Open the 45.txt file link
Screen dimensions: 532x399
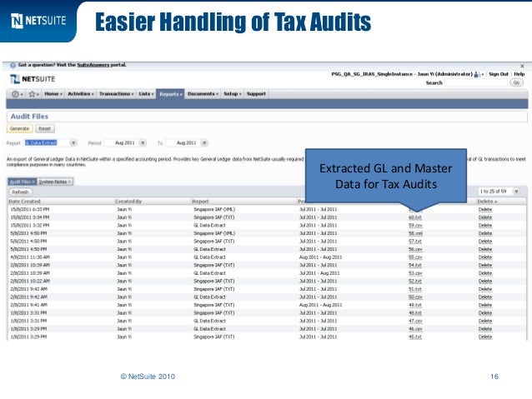[415, 337]
